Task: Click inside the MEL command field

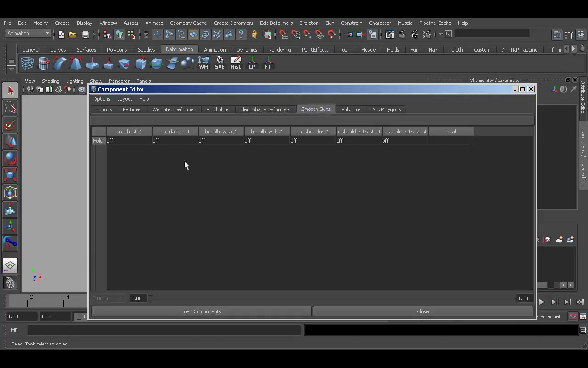Action: point(161,330)
